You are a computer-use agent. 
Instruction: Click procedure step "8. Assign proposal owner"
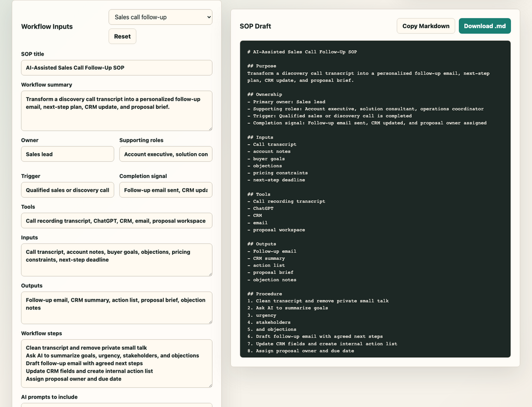[x=301, y=351]
